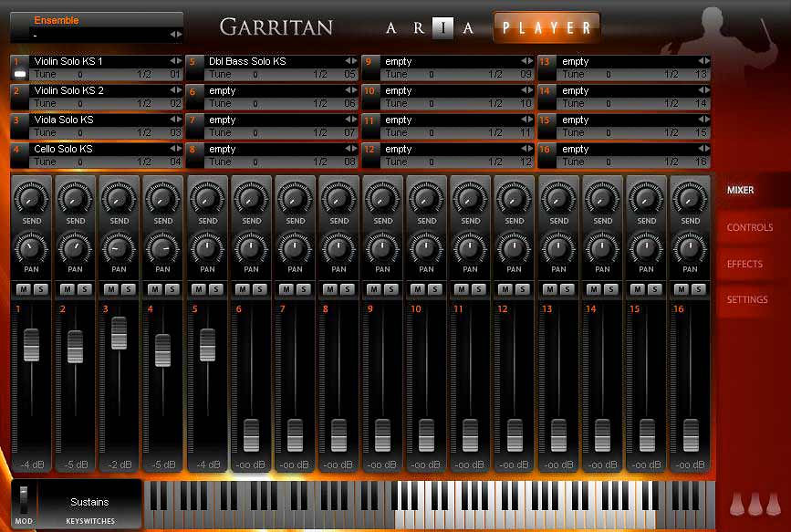Click the -2 dB readout on channel 3
The width and height of the screenshot is (791, 532).
click(119, 464)
